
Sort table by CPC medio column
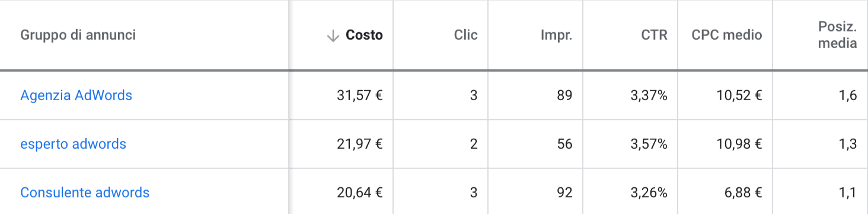(727, 36)
